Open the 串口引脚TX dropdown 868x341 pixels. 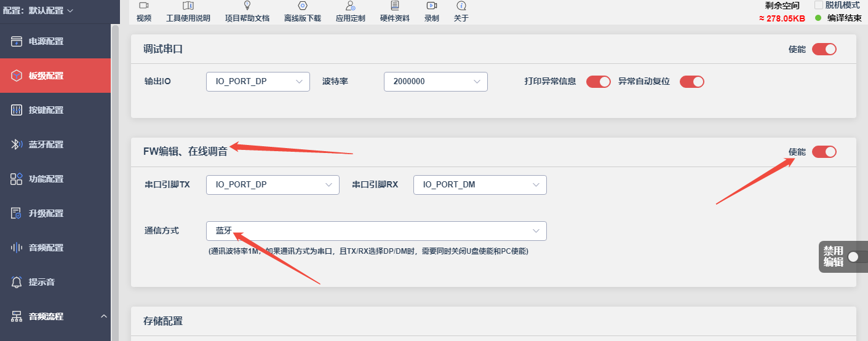pos(273,184)
